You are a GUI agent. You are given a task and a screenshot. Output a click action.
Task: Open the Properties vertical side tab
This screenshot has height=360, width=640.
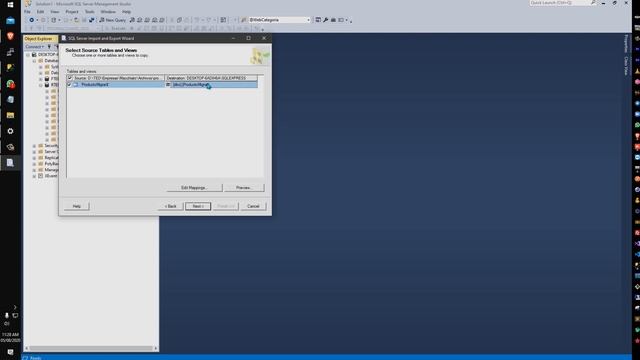coord(626,44)
